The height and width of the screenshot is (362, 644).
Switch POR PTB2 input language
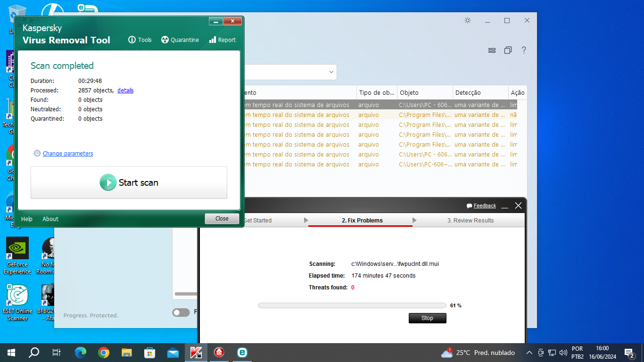click(578, 353)
